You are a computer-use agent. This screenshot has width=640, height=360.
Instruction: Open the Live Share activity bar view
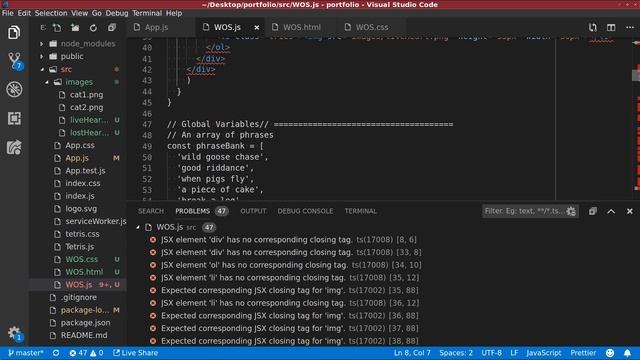pos(14,147)
